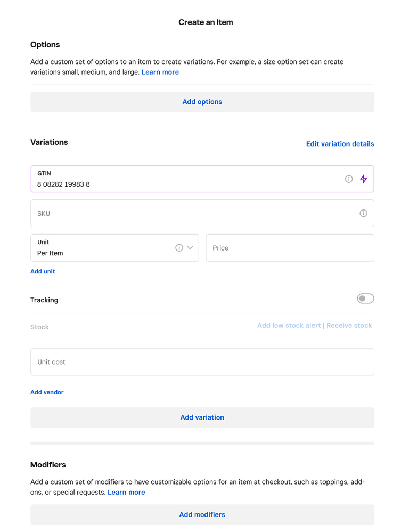Click the info icon in GTIN field

point(349,179)
